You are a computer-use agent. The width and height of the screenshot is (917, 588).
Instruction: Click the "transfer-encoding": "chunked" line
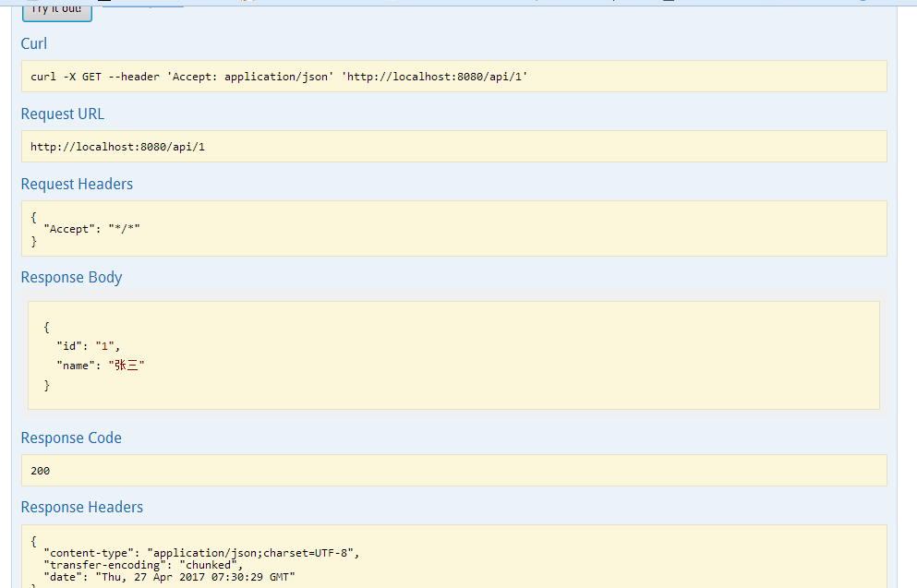(x=143, y=565)
